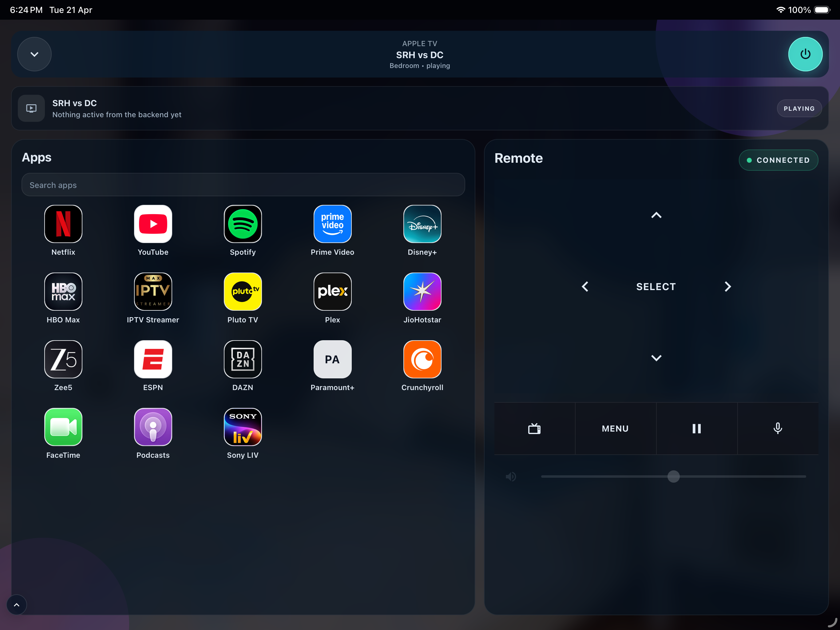The height and width of the screenshot is (630, 840).
Task: Open the SRH vs DC now-playing card
Action: pyautogui.click(x=420, y=108)
